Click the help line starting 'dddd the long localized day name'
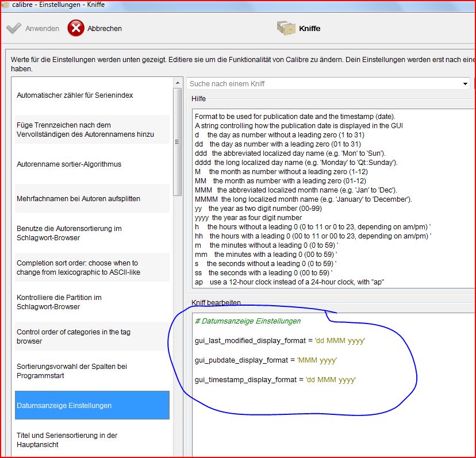The image size is (476, 458). pos(296,163)
